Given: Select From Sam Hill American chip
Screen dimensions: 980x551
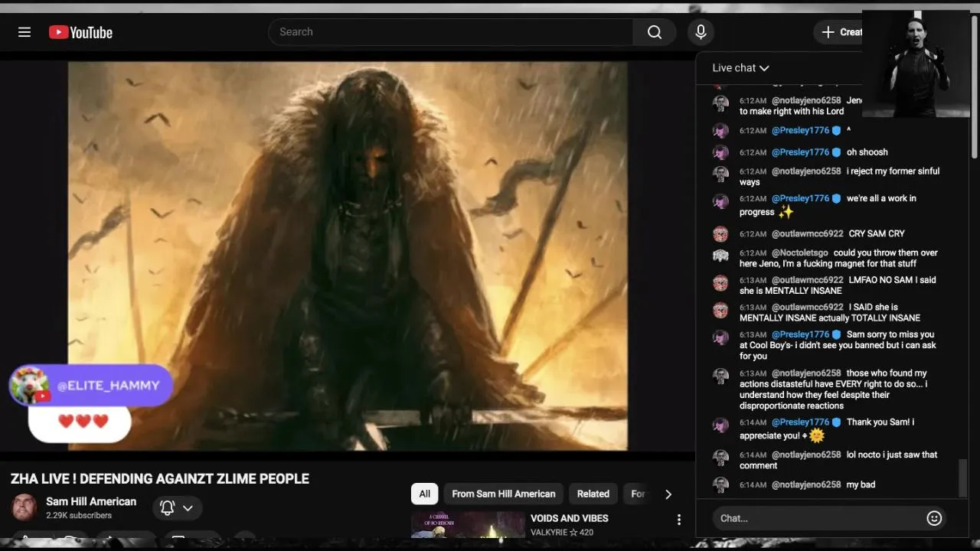Looking at the screenshot, I should (504, 494).
